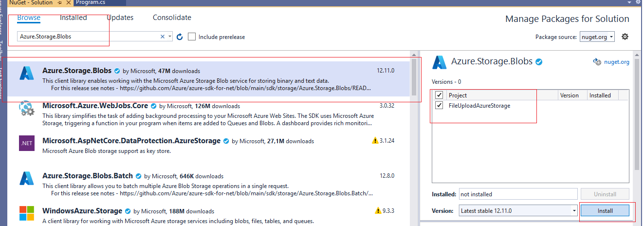This screenshot has width=644, height=226.
Task: Select the Azure.Storage.Blobs package row
Action: pos(207,78)
